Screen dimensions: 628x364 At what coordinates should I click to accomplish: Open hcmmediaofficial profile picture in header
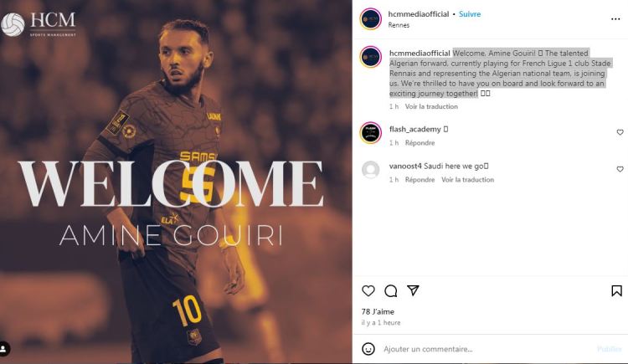click(x=370, y=18)
